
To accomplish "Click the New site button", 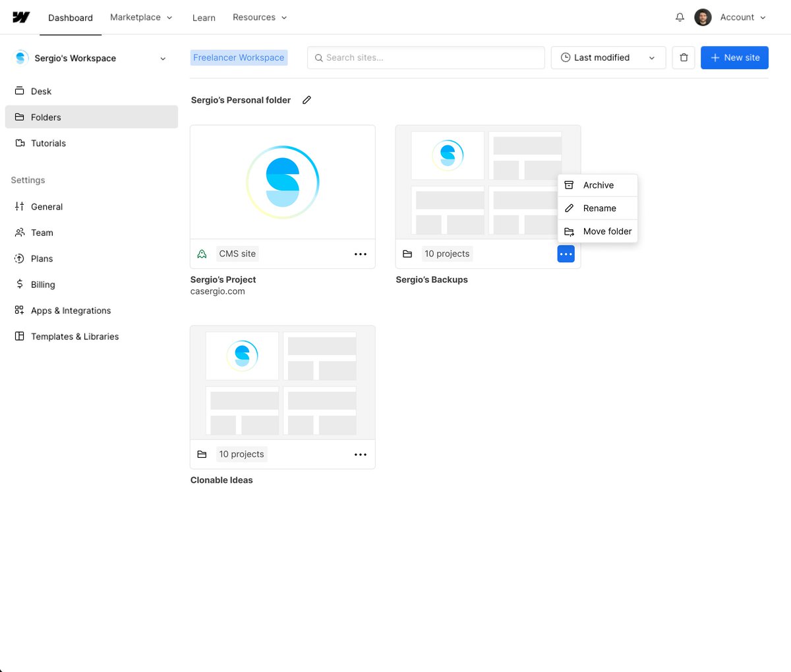I will point(734,57).
